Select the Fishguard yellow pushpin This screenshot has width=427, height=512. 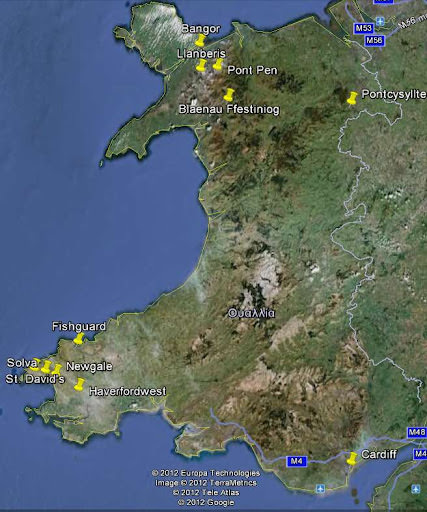coord(79,339)
